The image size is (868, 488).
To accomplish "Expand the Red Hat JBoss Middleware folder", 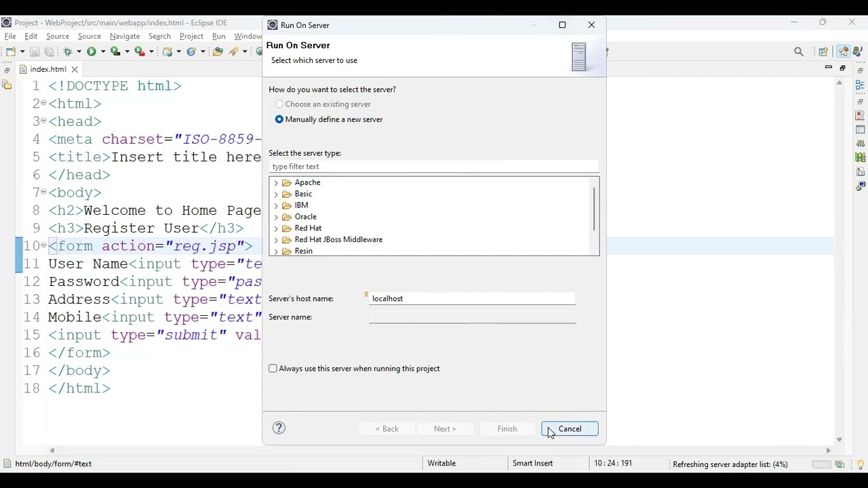I will coord(275,240).
